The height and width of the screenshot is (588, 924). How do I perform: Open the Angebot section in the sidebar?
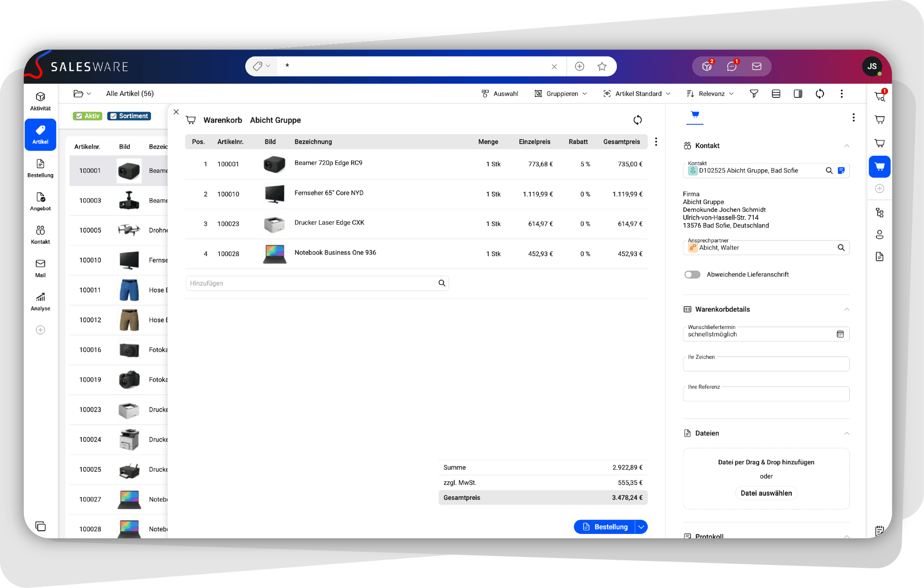[40, 201]
